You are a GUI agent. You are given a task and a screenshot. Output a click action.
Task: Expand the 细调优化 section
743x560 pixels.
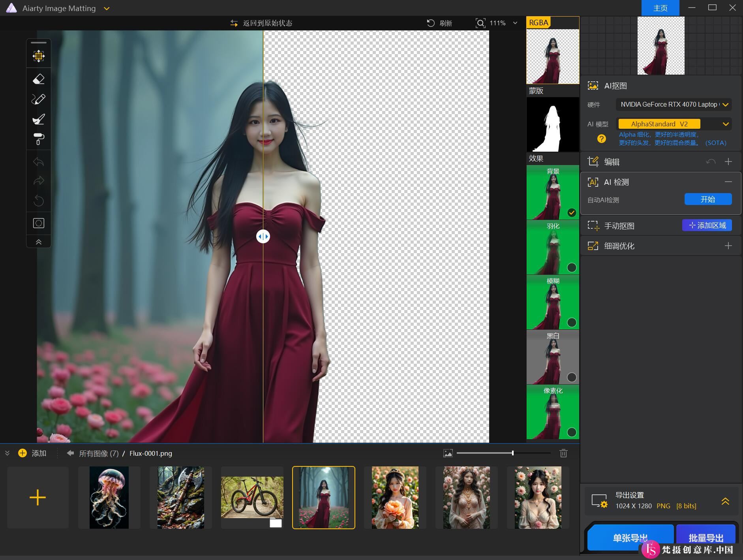[728, 246]
